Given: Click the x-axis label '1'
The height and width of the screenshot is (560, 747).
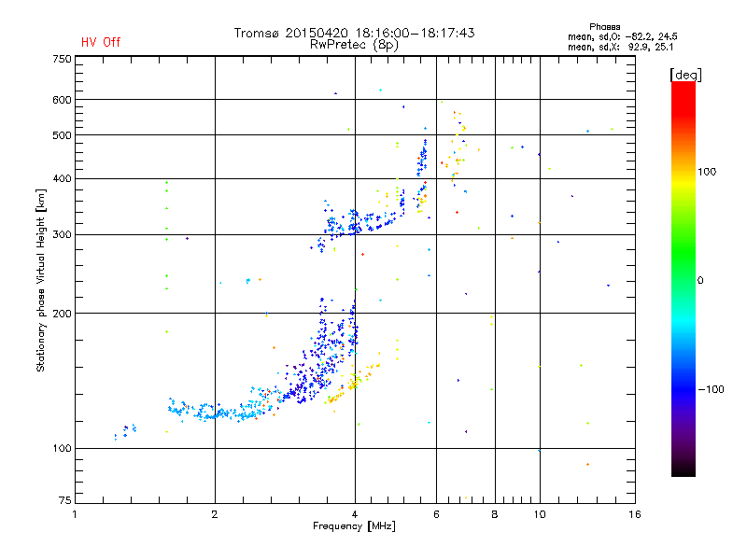Looking at the screenshot, I should tap(75, 514).
